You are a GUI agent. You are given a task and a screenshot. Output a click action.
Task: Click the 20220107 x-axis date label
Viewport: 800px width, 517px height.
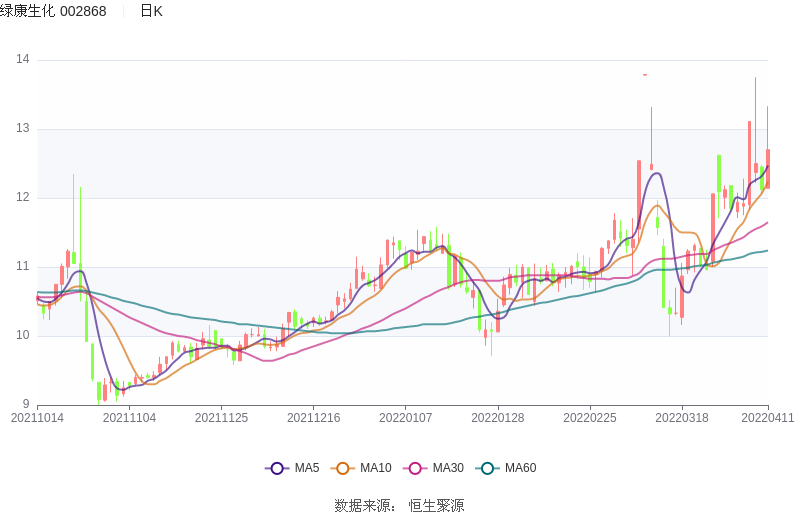[406, 418]
